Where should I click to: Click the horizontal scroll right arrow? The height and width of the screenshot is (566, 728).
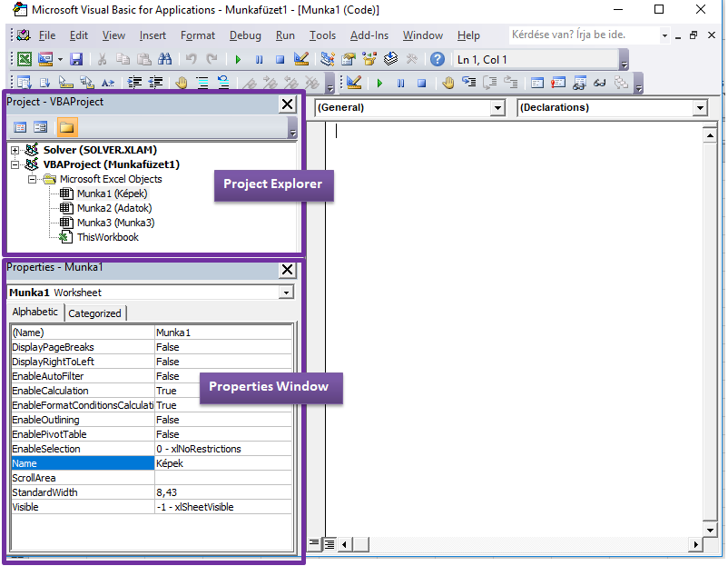tap(695, 543)
